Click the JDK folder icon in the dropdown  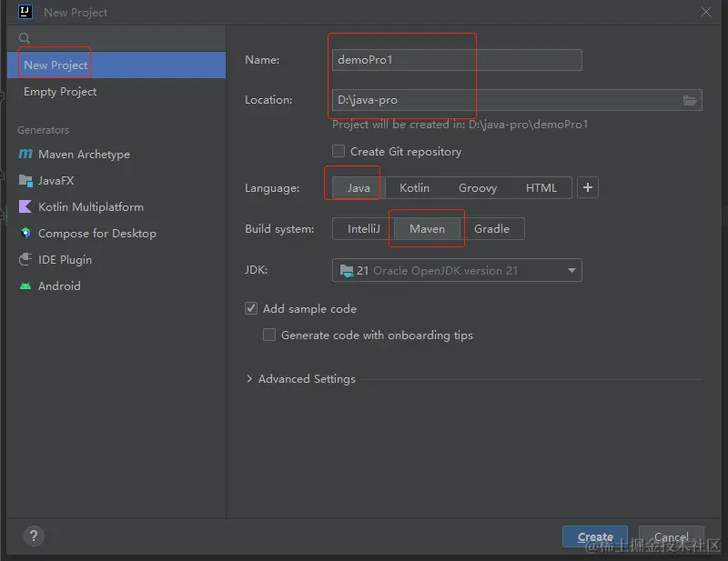coord(347,271)
